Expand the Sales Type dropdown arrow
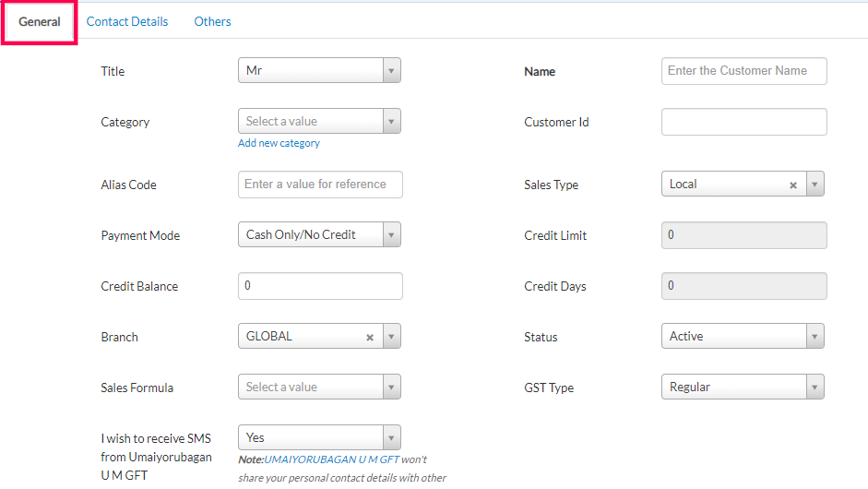 (814, 185)
